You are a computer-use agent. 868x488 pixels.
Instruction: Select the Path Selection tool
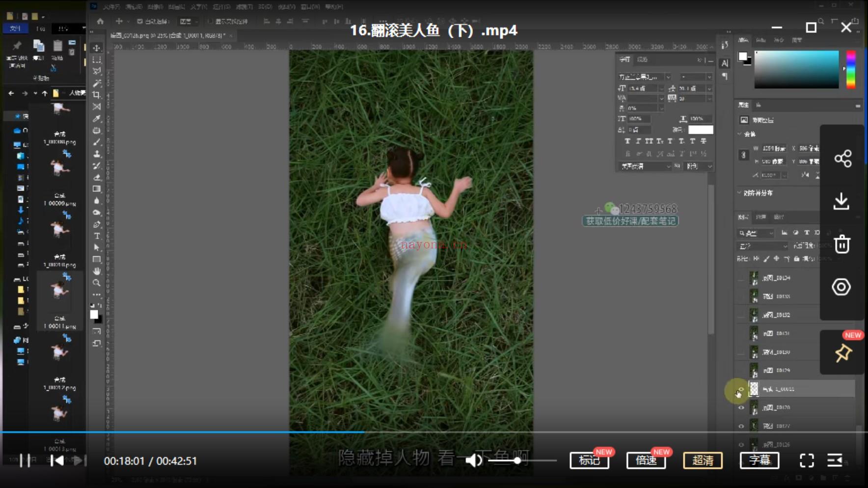pos(97,248)
